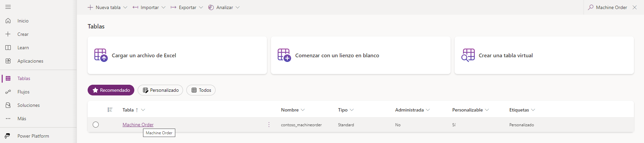Click the Más label in the sidebar
The width and height of the screenshot is (644, 143).
click(22, 119)
